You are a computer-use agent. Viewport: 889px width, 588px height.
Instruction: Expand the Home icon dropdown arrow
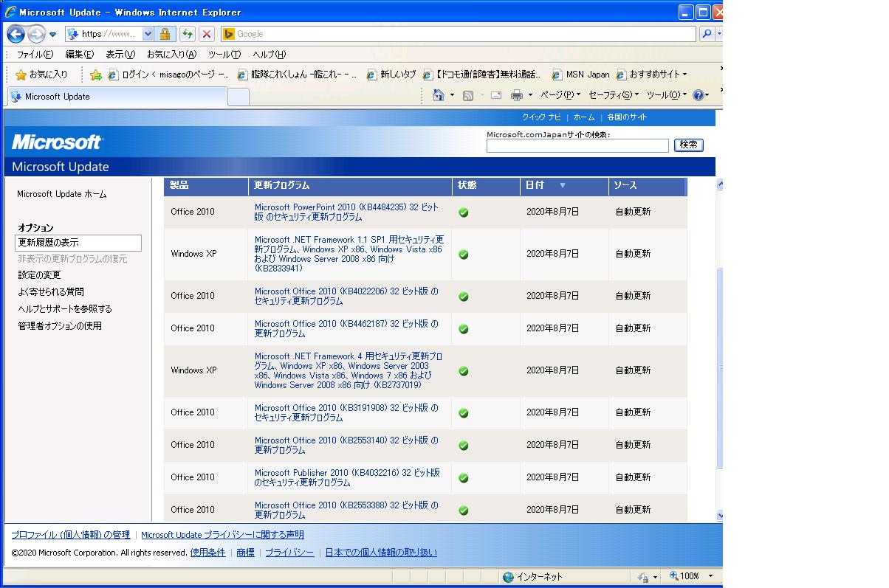[452, 95]
